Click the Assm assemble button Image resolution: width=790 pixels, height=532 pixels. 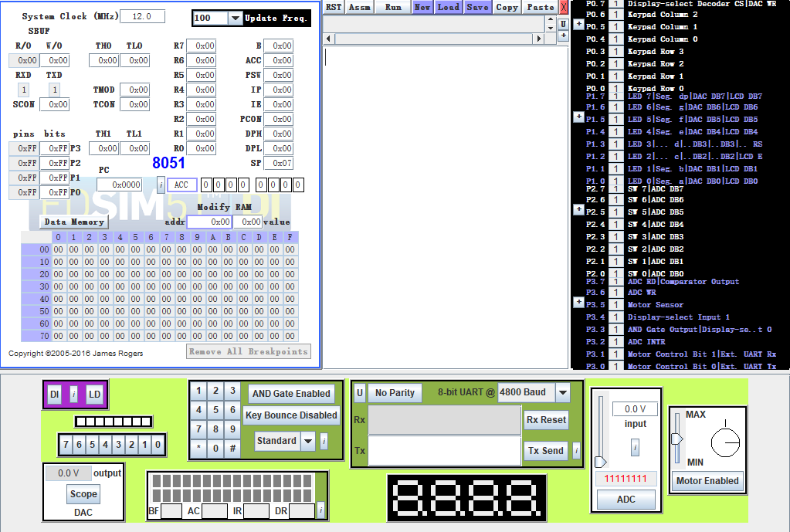coord(360,7)
